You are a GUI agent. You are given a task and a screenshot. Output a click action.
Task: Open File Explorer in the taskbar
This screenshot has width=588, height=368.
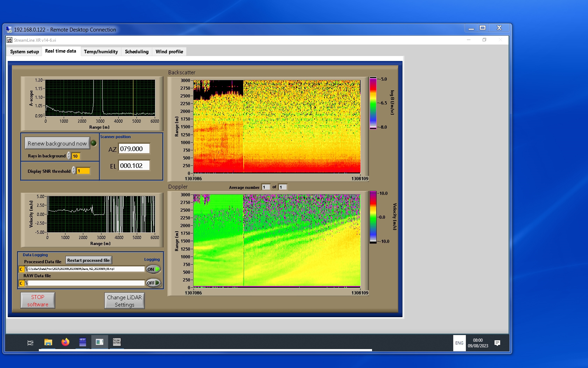[48, 342]
